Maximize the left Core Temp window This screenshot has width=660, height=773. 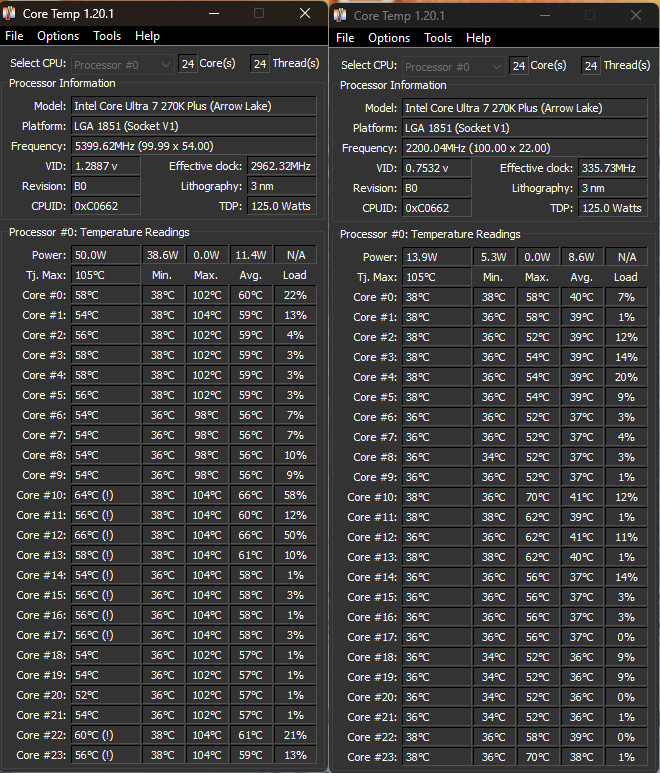pos(259,13)
